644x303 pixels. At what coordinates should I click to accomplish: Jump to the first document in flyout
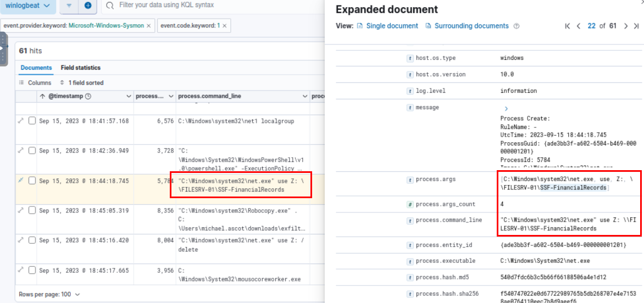tap(568, 26)
